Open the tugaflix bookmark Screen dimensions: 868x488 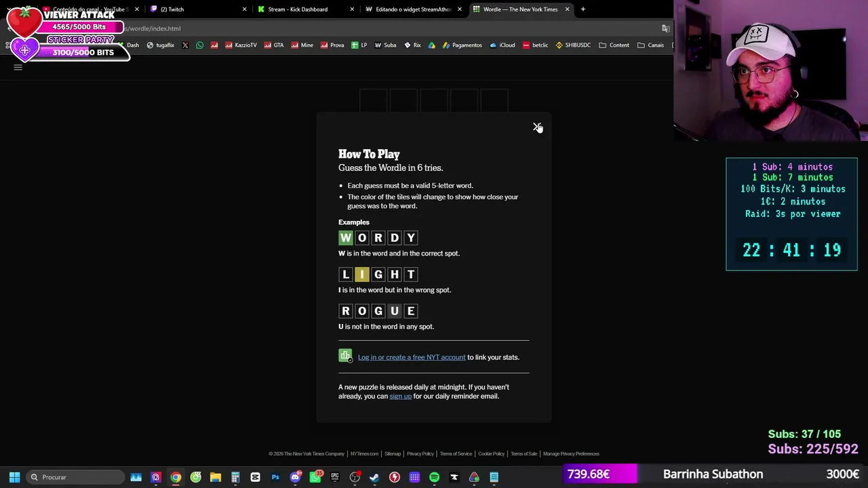pos(160,45)
